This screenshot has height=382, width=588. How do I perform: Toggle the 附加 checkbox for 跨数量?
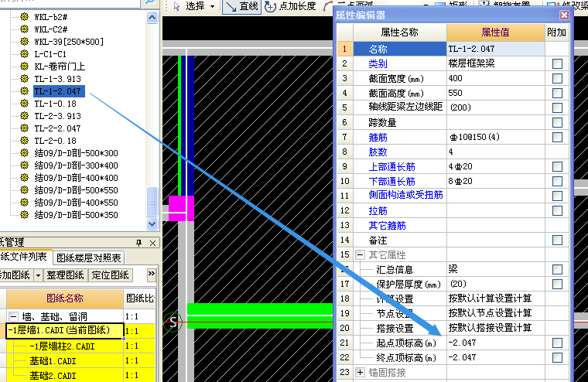click(557, 123)
